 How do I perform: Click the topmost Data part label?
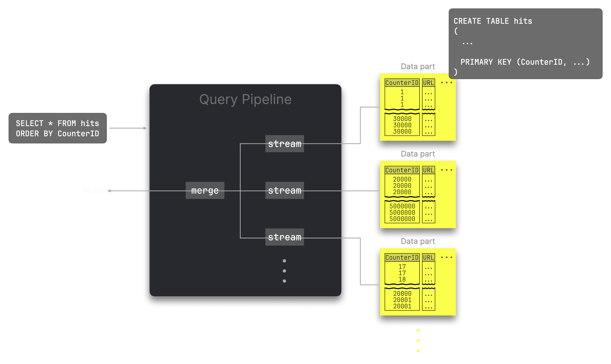click(x=418, y=66)
